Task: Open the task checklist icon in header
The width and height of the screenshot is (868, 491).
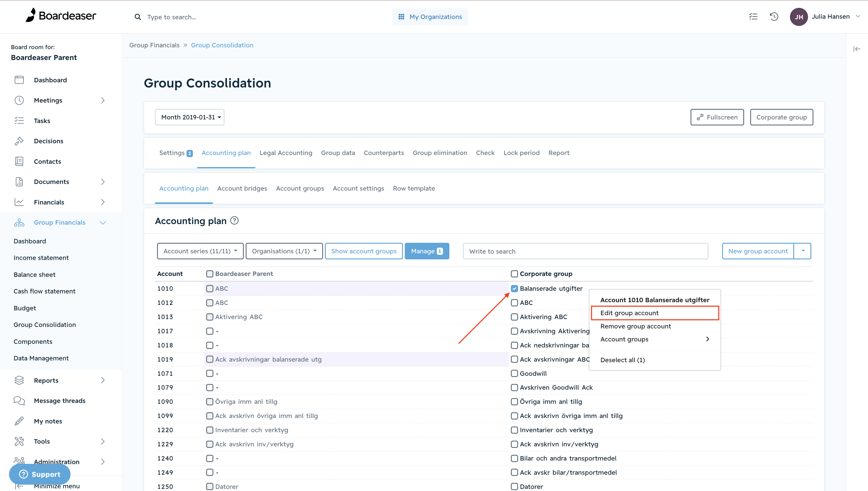Action: coord(753,17)
